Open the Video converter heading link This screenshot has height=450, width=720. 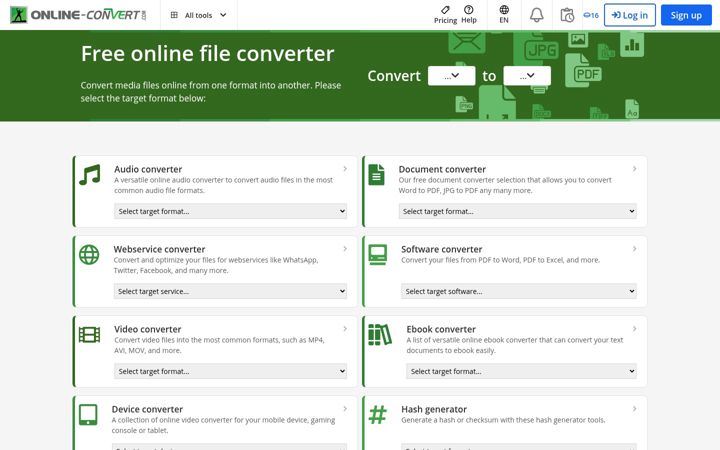point(147,329)
